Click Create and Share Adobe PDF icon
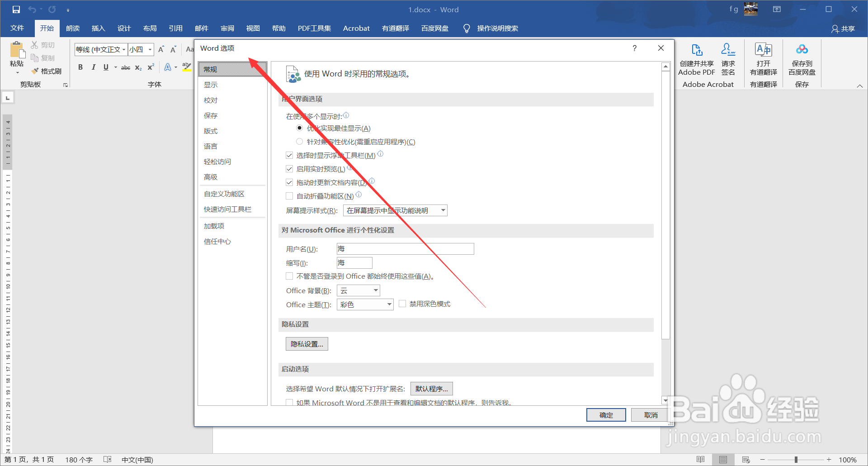Screen dimensions: 868x466 coord(697,49)
